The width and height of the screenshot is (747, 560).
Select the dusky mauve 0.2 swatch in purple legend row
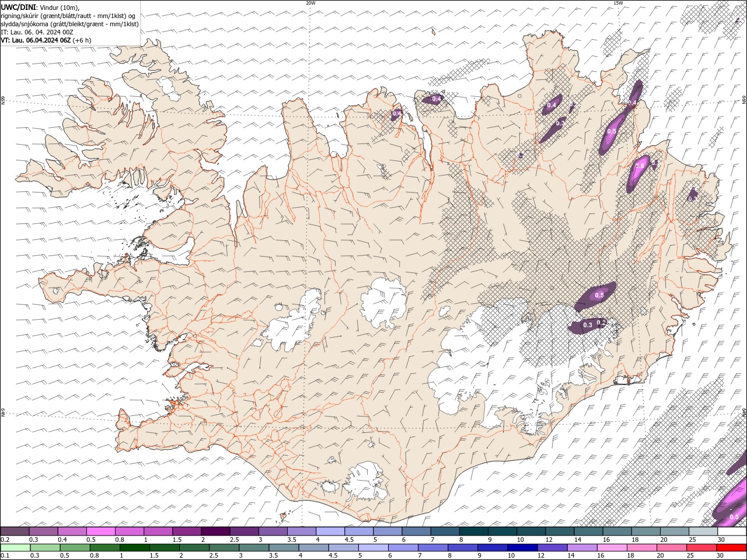15,531
